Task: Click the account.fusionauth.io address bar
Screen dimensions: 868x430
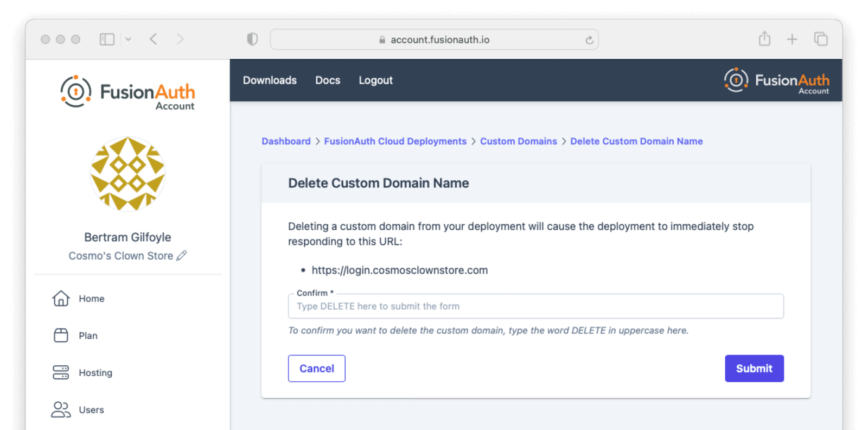Action: pos(434,40)
